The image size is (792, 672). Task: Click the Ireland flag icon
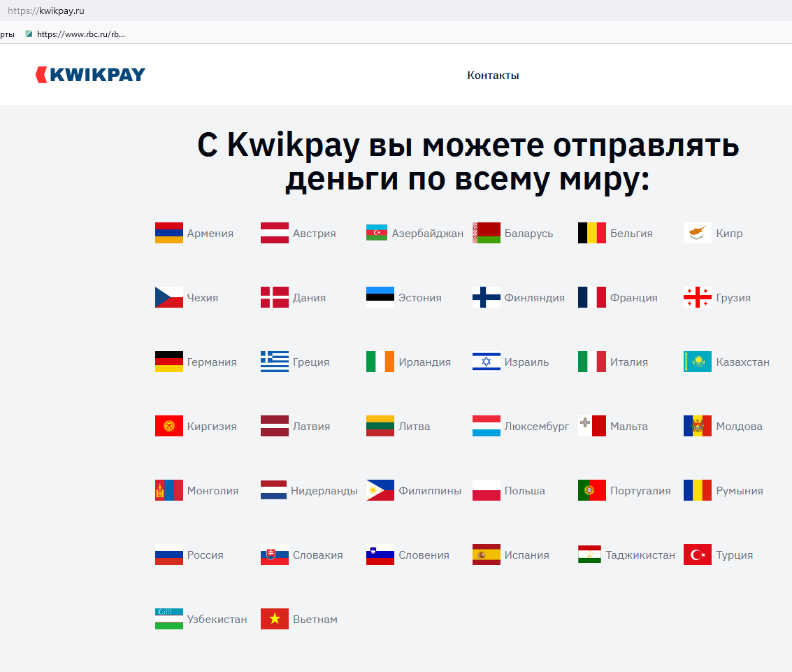pyautogui.click(x=380, y=362)
